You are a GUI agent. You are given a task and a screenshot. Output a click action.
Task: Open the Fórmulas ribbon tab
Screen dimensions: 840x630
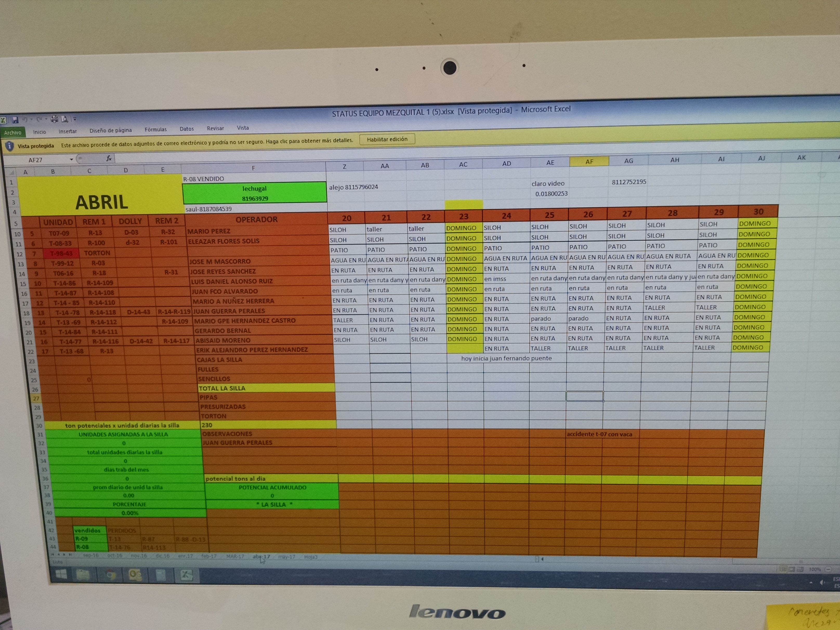coord(155,129)
